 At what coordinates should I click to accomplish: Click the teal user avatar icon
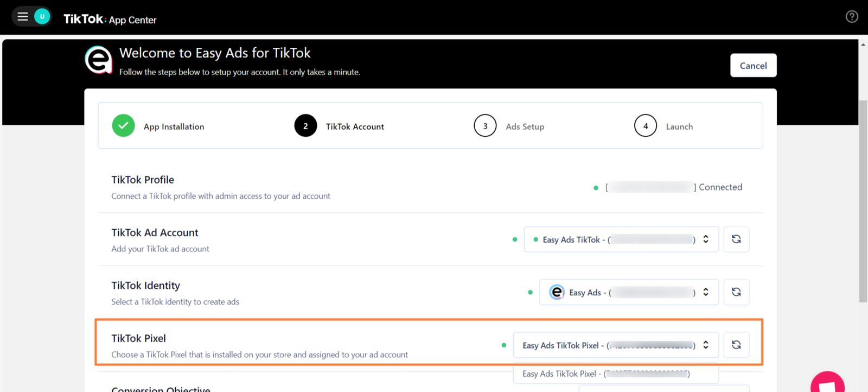point(42,16)
